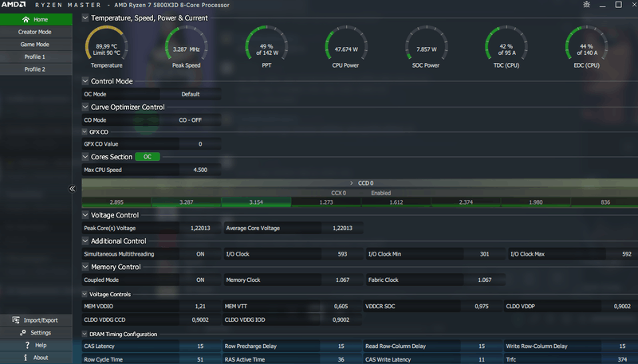Image resolution: width=638 pixels, height=364 pixels.
Task: Click Peak Core(s) Voltage value 1,22013
Action: 200,228
